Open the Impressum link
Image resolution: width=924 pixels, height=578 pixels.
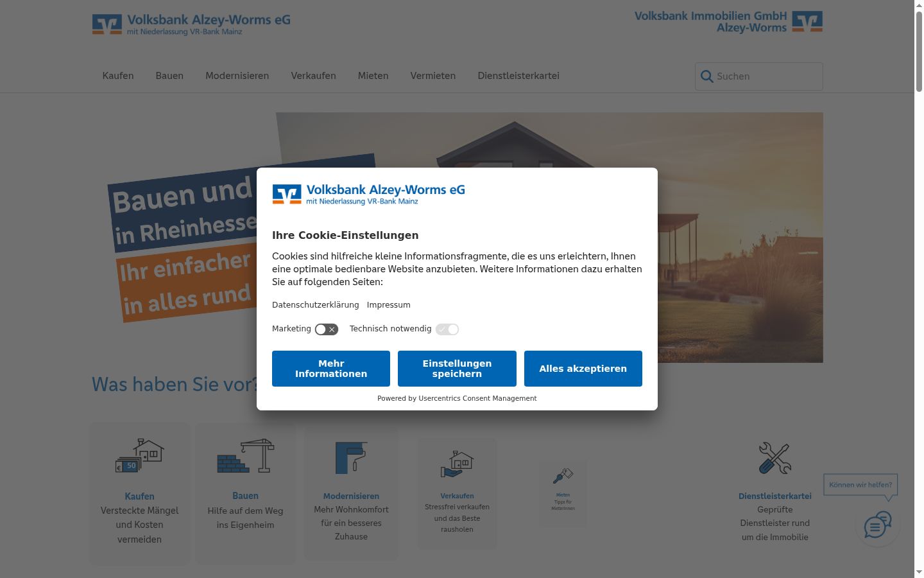[389, 305]
